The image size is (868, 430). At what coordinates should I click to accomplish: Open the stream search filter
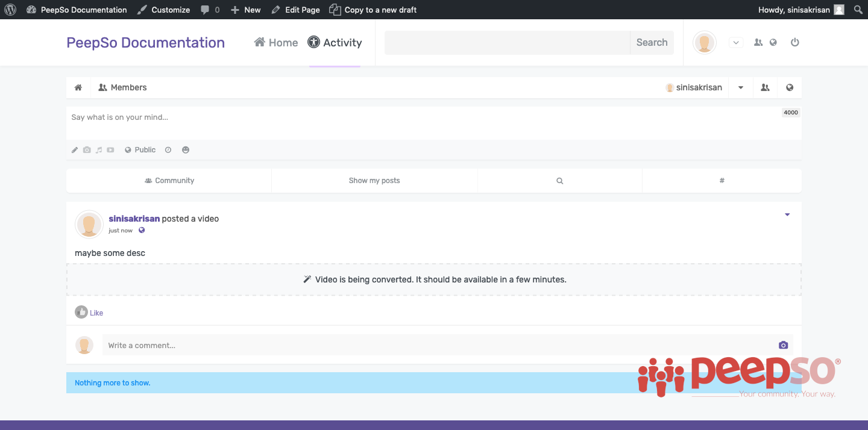point(560,181)
